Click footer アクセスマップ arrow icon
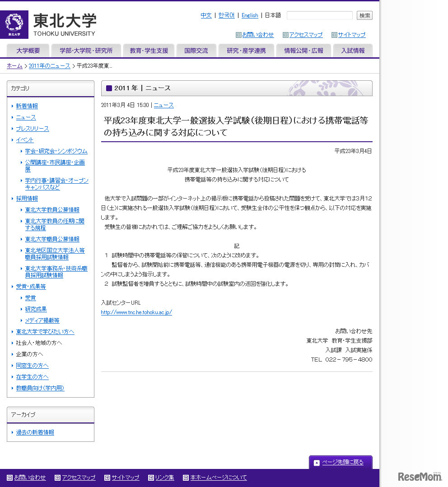Screen dimensions: 448x487 [57, 478]
